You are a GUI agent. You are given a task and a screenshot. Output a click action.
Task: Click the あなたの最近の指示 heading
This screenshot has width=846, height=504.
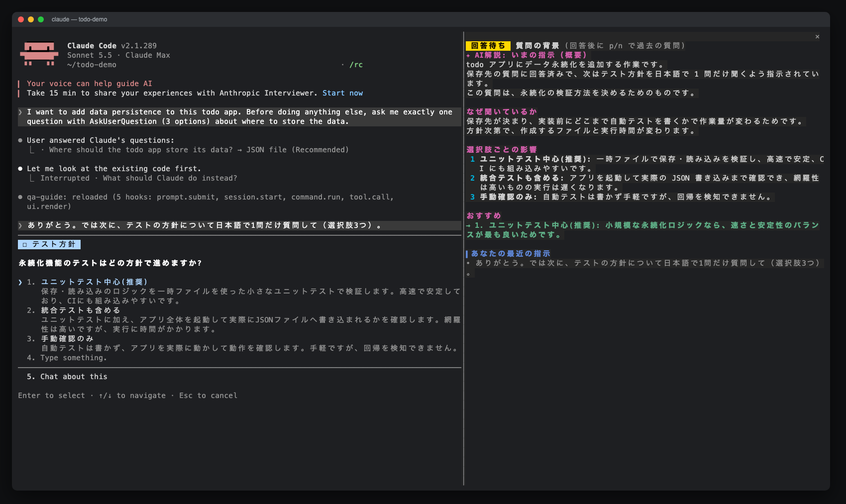coord(511,254)
